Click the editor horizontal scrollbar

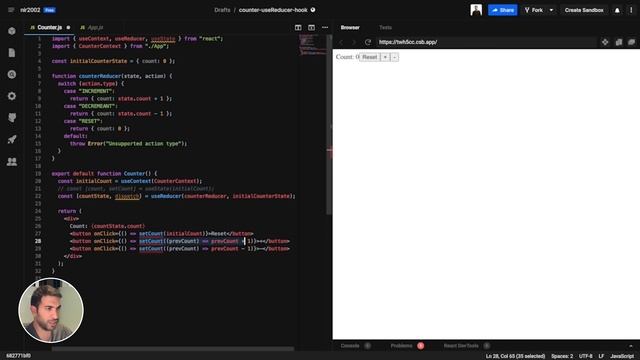coord(173,349)
